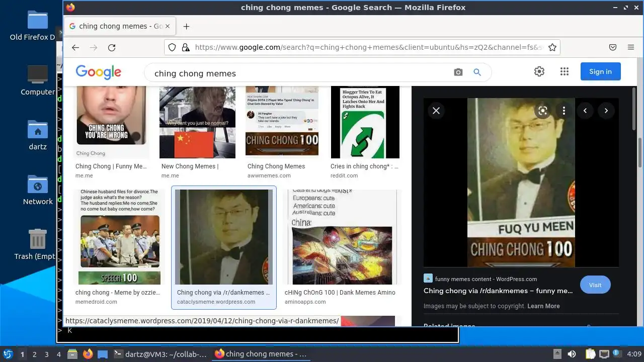This screenshot has height=362, width=644.
Task: Open the Firefox hamburger menu
Action: pos(631,47)
